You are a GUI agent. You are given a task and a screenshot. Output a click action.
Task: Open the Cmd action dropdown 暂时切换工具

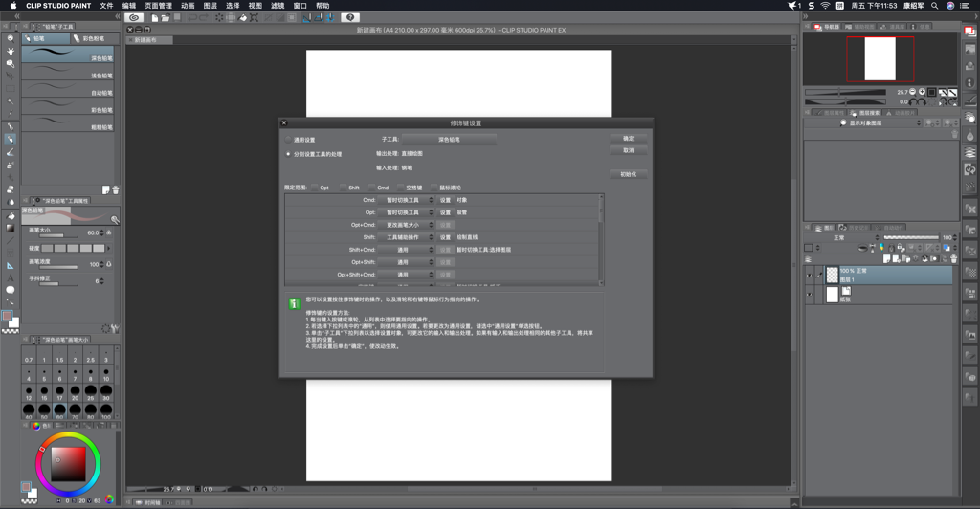(407, 200)
